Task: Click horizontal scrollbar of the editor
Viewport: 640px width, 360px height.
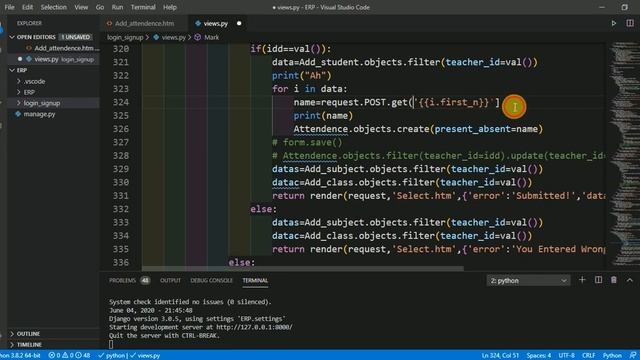Action: pos(302,269)
